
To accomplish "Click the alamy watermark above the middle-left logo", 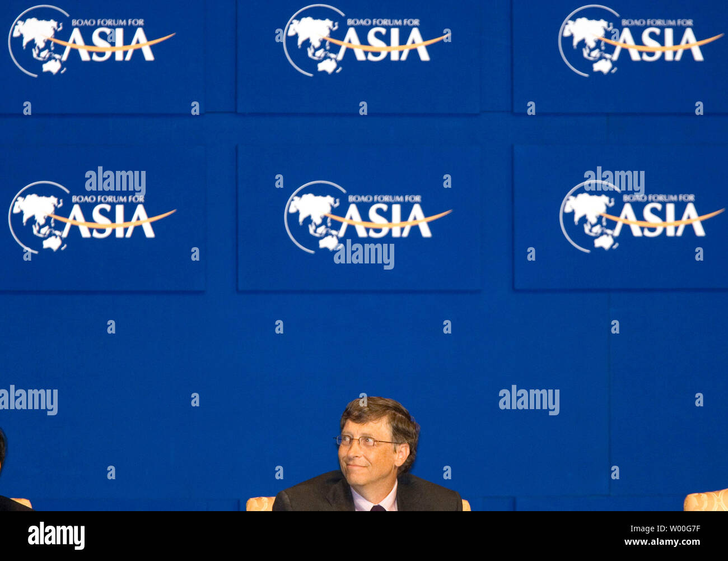I will (x=115, y=182).
